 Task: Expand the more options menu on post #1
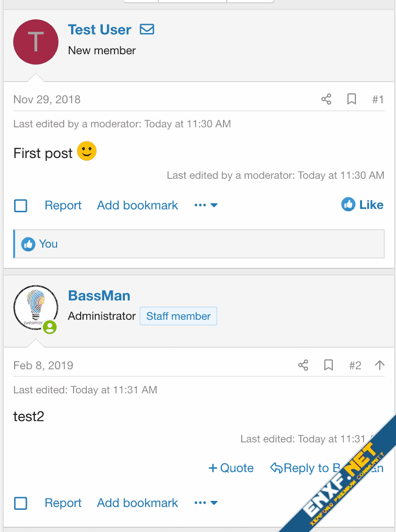click(x=206, y=205)
